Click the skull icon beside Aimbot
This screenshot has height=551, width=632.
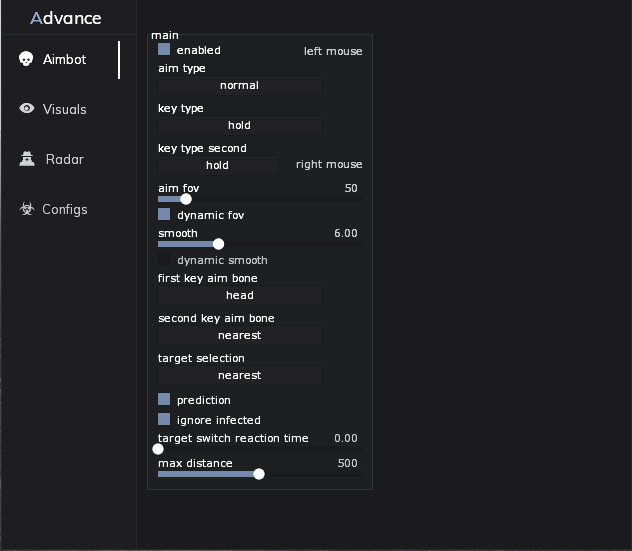click(27, 59)
